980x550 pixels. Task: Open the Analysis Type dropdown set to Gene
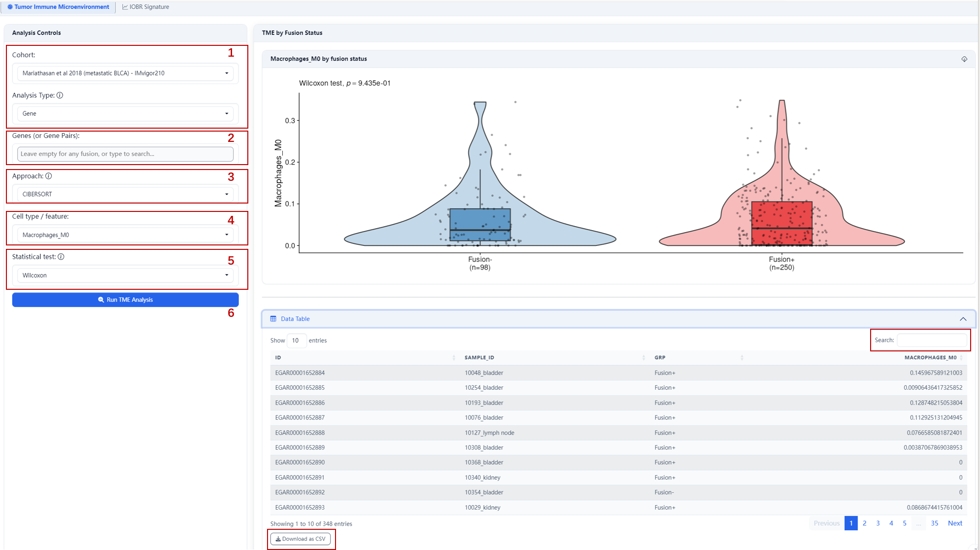(x=125, y=113)
